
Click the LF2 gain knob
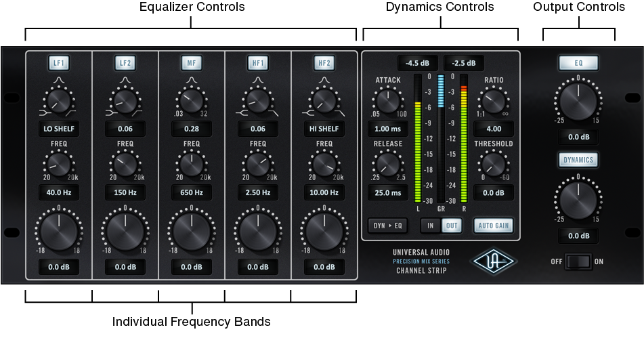pyautogui.click(x=125, y=232)
